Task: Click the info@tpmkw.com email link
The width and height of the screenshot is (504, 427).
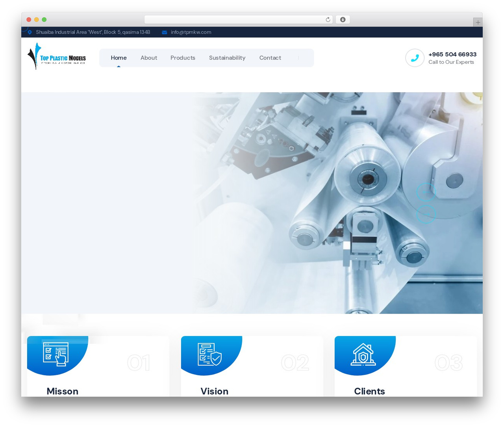Action: coord(191,32)
